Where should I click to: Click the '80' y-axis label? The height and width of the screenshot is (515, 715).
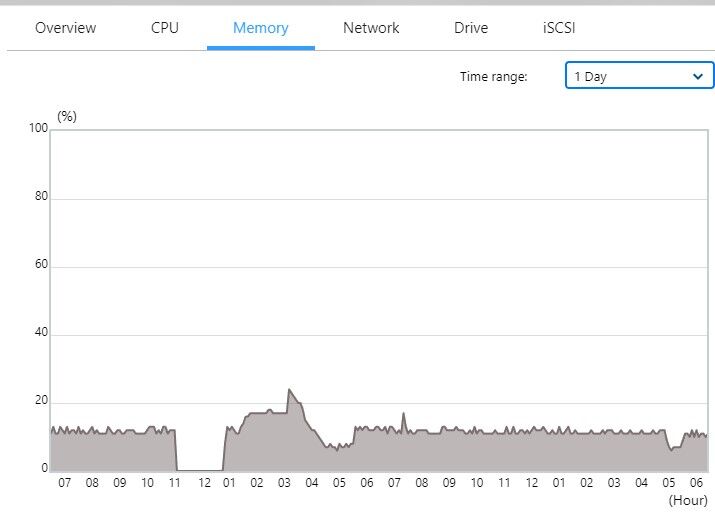(41, 196)
